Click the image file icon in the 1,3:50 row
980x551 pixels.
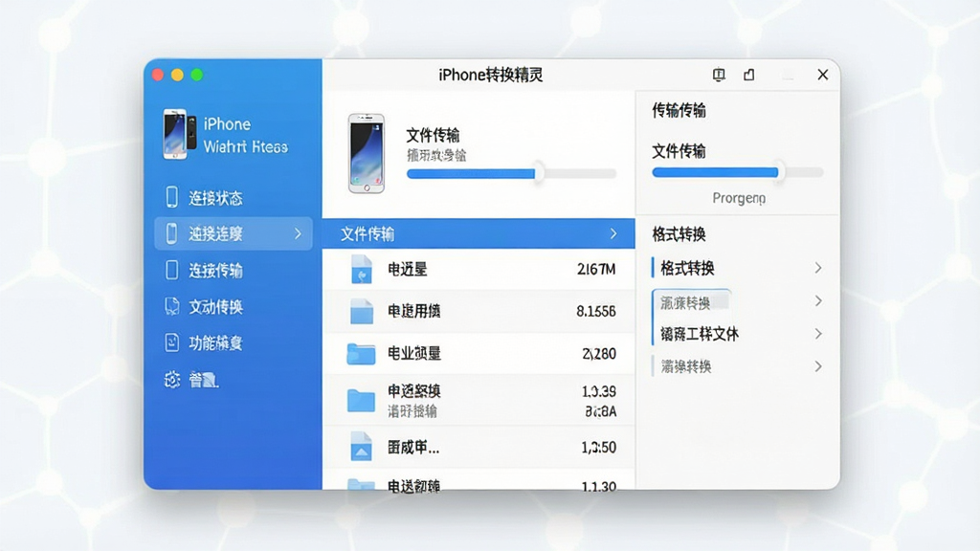361,447
